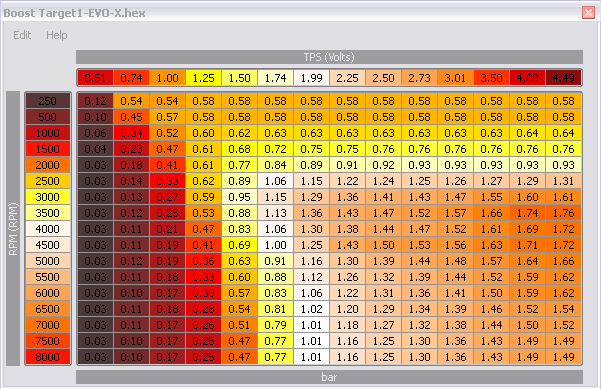Viewport: 601px width, 389px height.
Task: Select cell 0.12 in the 250 RPM row
Action: 95,101
